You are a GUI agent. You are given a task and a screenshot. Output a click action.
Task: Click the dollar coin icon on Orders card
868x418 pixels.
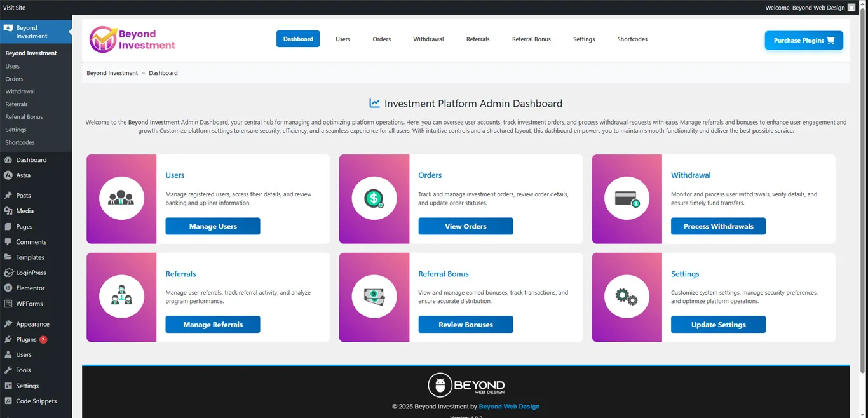point(374,199)
